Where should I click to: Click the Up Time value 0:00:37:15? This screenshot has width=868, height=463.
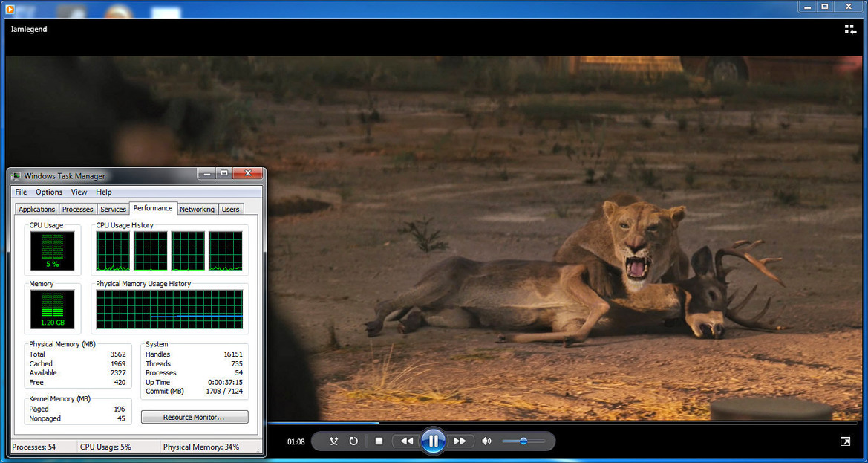click(x=226, y=382)
